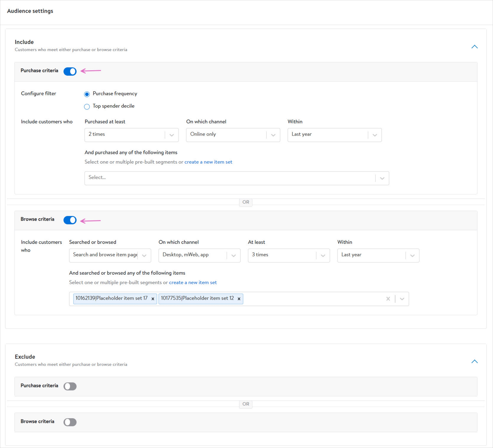The height and width of the screenshot is (448, 493).
Task: Open Search and browse item page dropdown
Action: pos(110,256)
